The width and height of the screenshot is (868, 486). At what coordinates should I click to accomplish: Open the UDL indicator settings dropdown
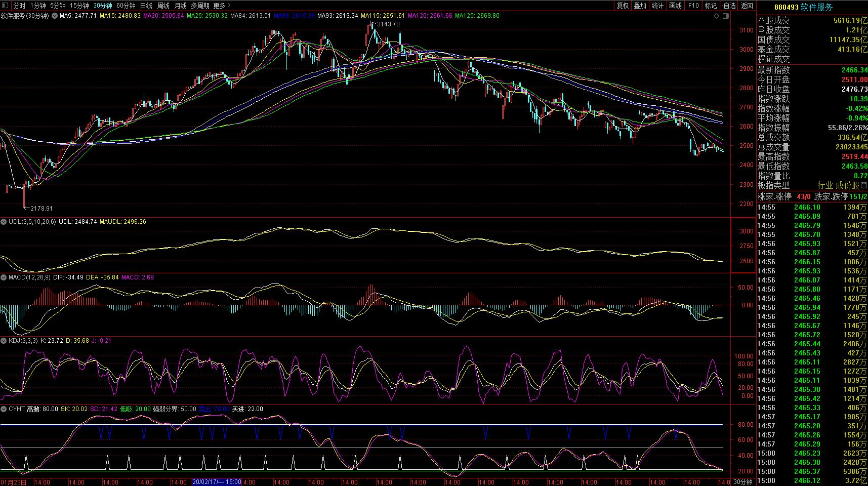[x=4, y=222]
